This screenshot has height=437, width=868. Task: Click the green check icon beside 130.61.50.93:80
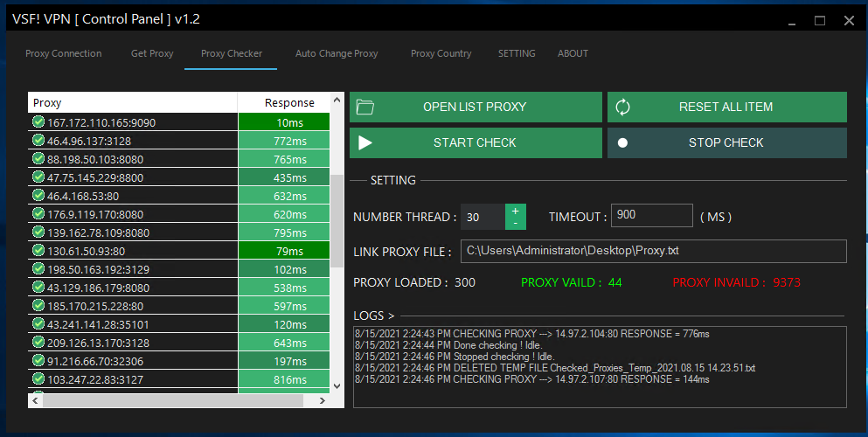click(38, 250)
